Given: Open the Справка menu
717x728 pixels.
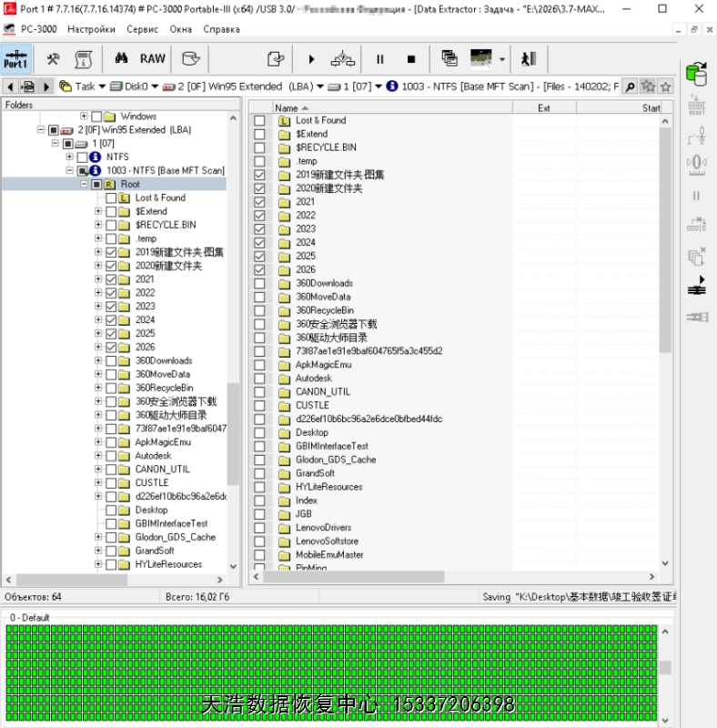Looking at the screenshot, I should coord(221,29).
